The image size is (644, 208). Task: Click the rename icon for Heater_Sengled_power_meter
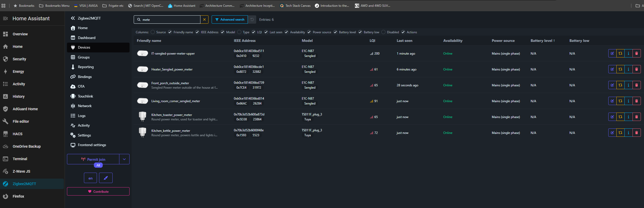612,69
